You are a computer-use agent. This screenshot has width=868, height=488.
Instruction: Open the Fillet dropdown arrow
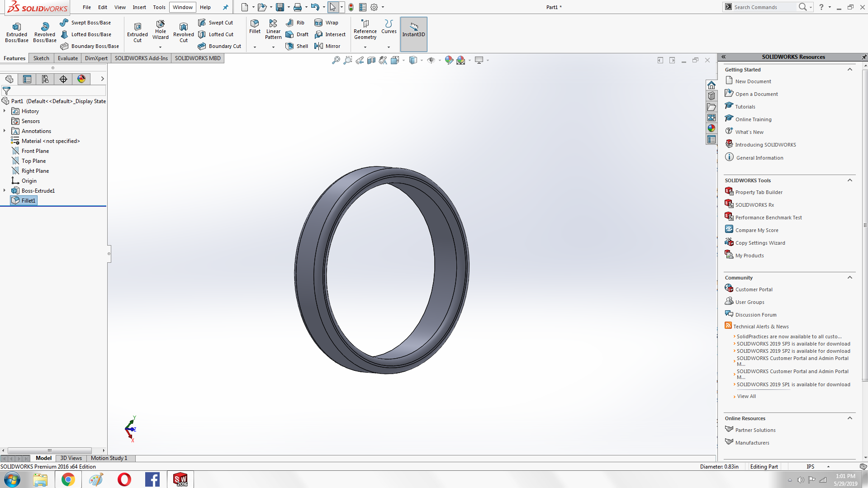coord(255,47)
